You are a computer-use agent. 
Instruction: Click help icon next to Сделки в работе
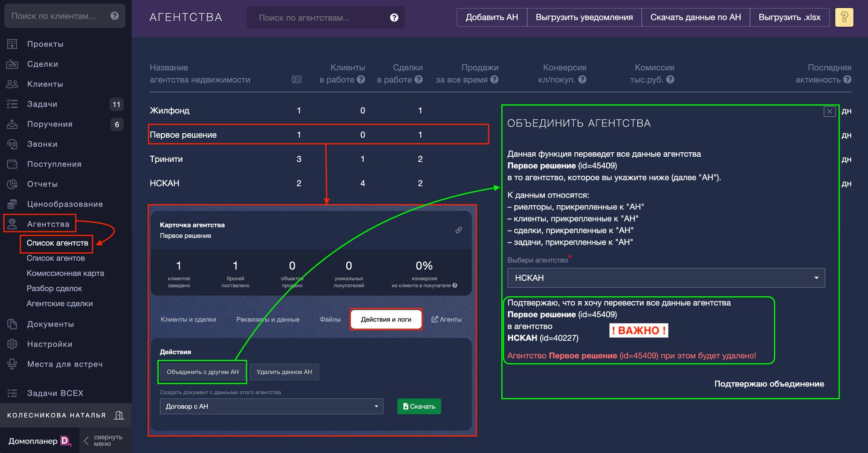418,79
